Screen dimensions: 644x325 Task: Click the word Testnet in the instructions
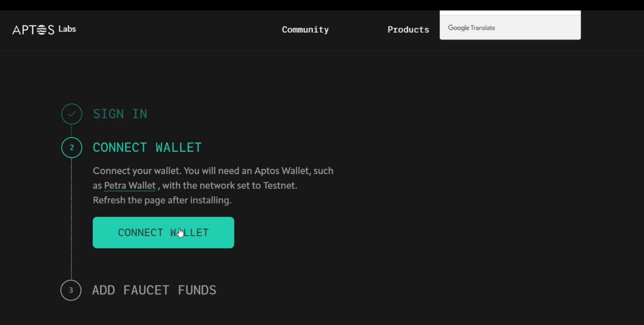[279, 185]
